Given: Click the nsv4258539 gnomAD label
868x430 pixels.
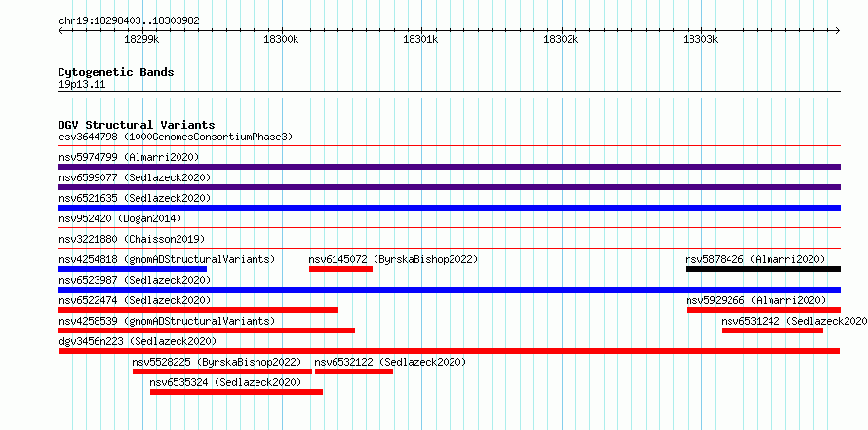Looking at the screenshot, I should click(167, 321).
